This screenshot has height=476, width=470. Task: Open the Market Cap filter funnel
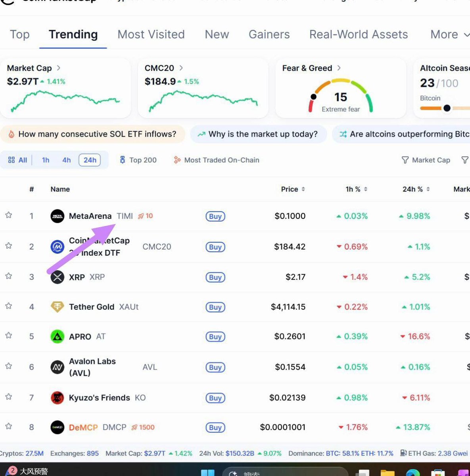(x=426, y=160)
